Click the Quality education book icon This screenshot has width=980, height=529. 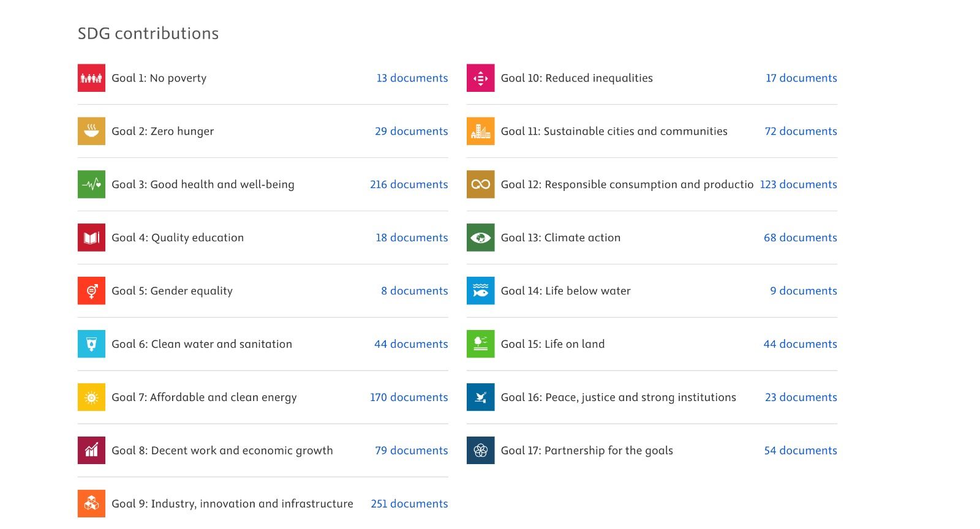pyautogui.click(x=91, y=238)
